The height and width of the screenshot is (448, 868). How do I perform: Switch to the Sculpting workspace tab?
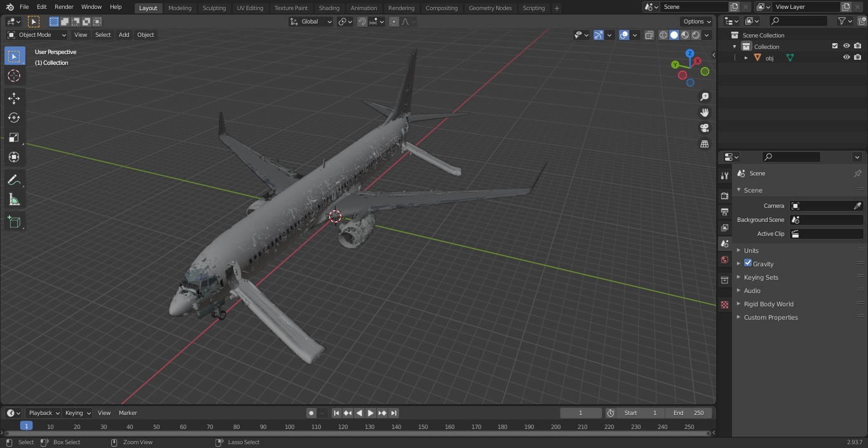click(214, 8)
